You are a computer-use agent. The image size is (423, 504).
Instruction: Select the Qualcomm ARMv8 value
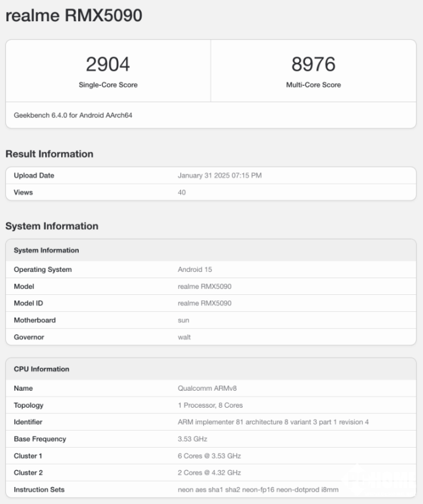point(207,388)
